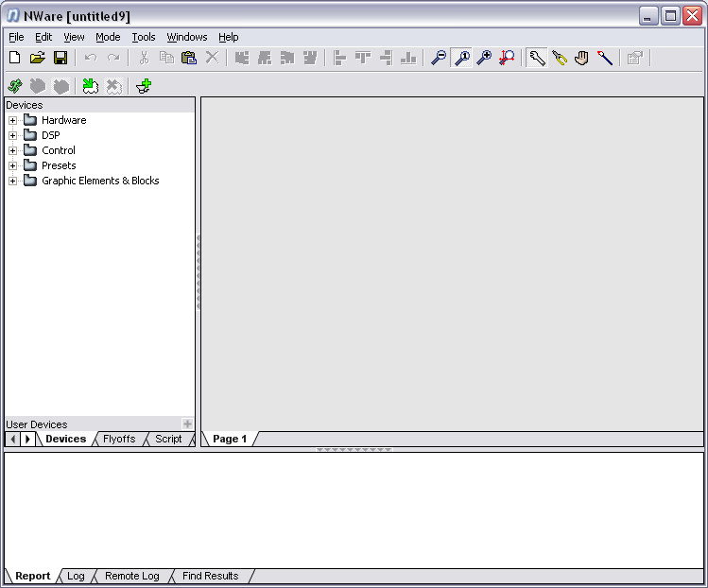Open the Mode menu

coord(108,37)
